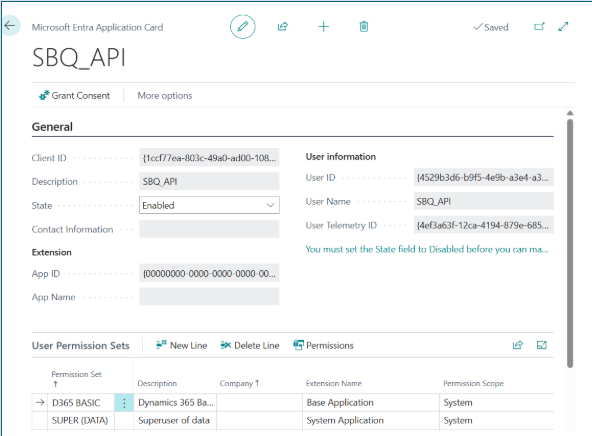Screen dimensions: 592x436
Task: Select the D365 BASIC permission set cell
Action: click(x=81, y=403)
